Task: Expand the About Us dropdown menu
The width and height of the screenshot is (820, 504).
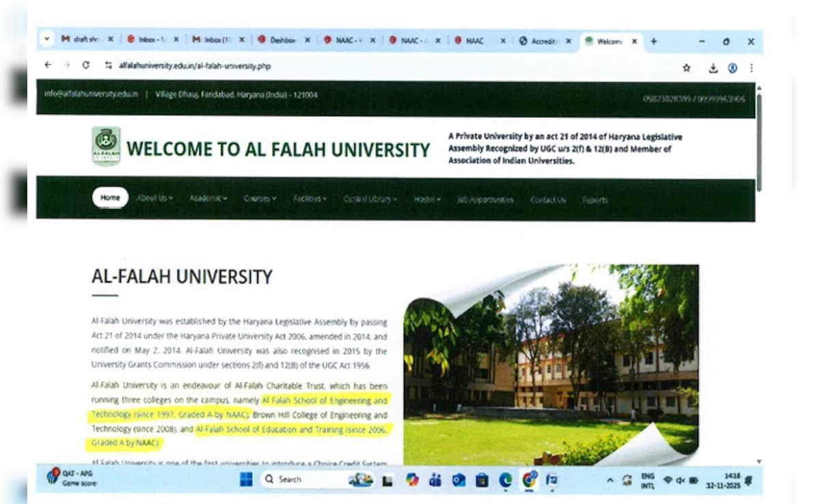Action: coord(154,198)
